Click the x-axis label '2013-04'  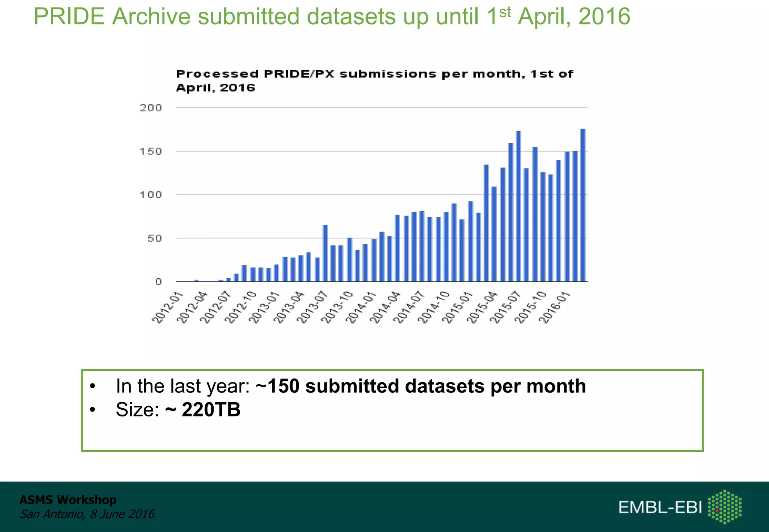pos(289,307)
